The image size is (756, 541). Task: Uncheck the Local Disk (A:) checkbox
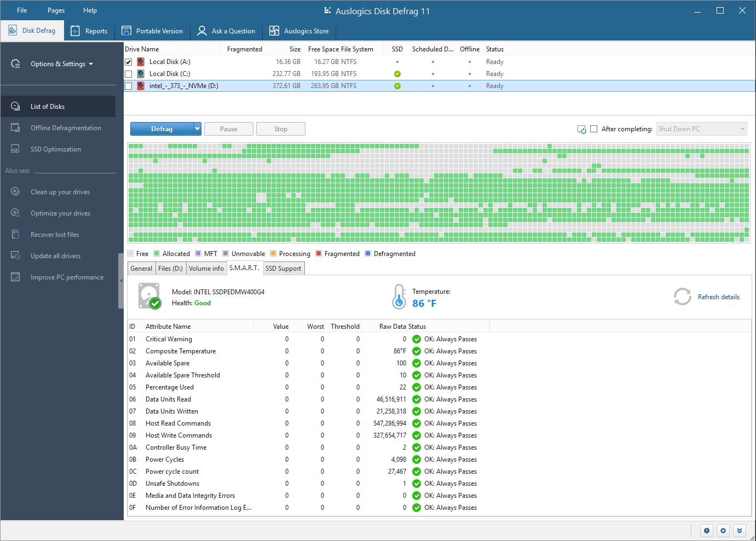point(129,62)
